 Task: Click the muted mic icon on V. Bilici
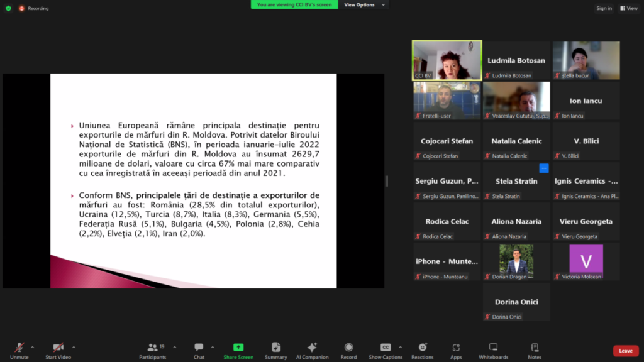(x=557, y=156)
